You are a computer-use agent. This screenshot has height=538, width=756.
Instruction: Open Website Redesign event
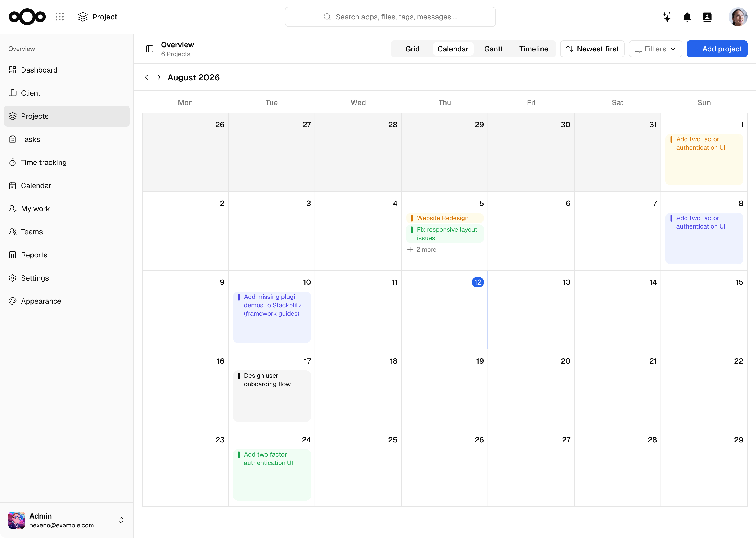pos(444,218)
